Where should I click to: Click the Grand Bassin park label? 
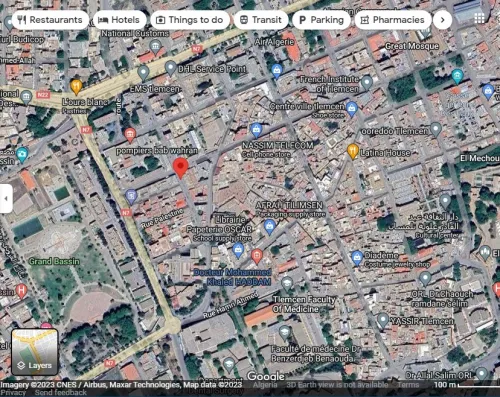(54, 261)
